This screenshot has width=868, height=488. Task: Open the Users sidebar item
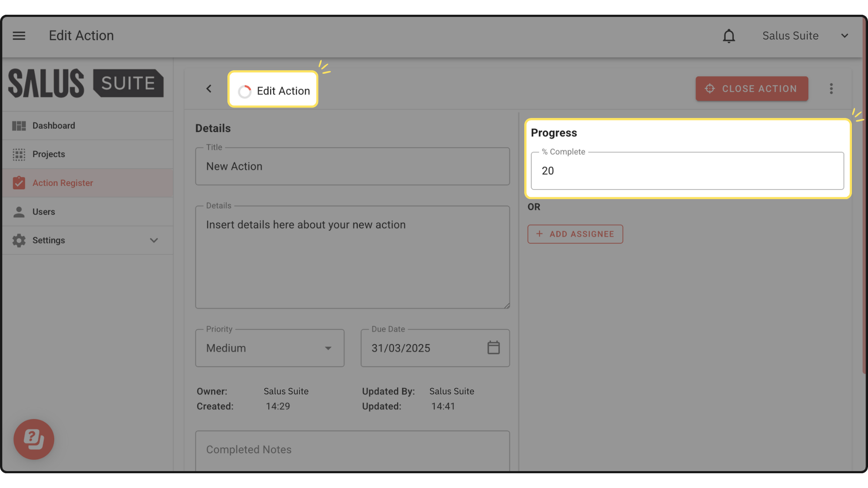click(43, 212)
